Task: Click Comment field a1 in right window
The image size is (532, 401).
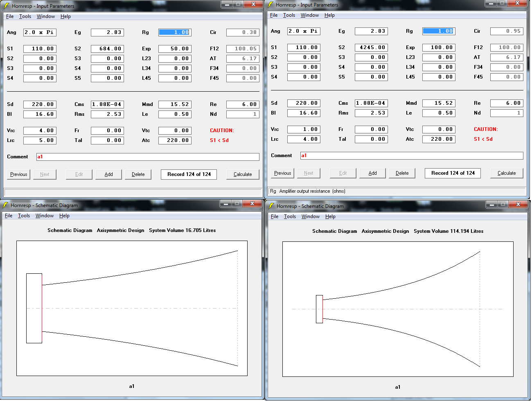Action: pos(412,155)
